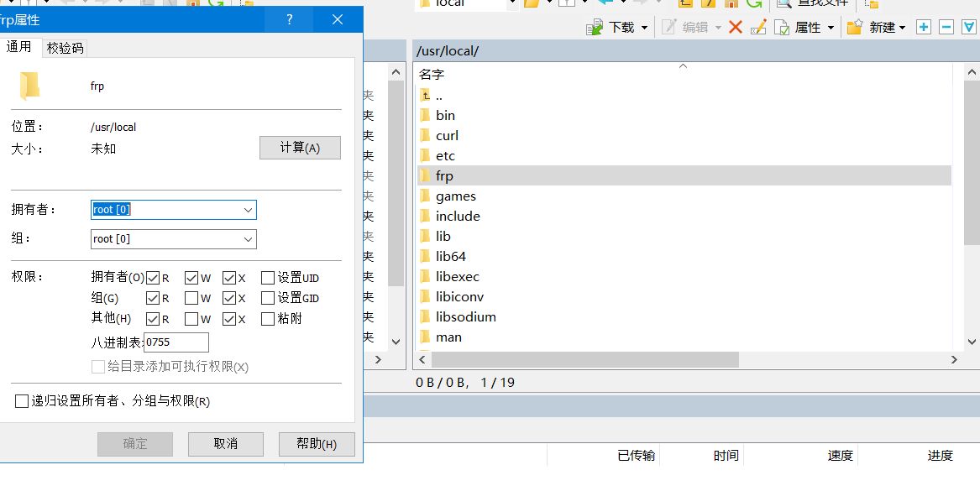
Task: Enable group write (W) permission
Action: (x=191, y=298)
